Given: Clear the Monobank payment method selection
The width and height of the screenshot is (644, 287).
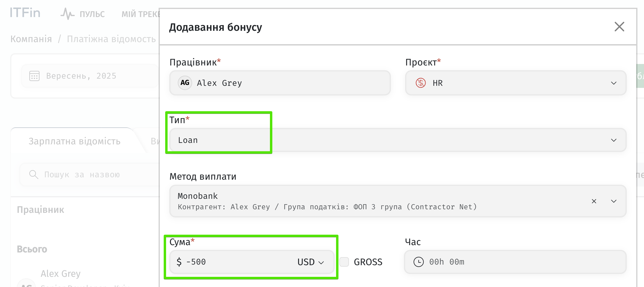Looking at the screenshot, I should 594,201.
